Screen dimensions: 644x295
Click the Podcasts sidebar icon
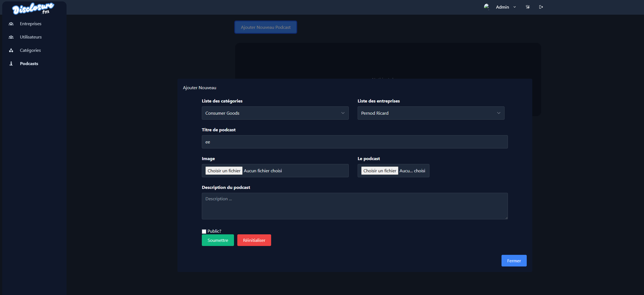click(x=11, y=64)
